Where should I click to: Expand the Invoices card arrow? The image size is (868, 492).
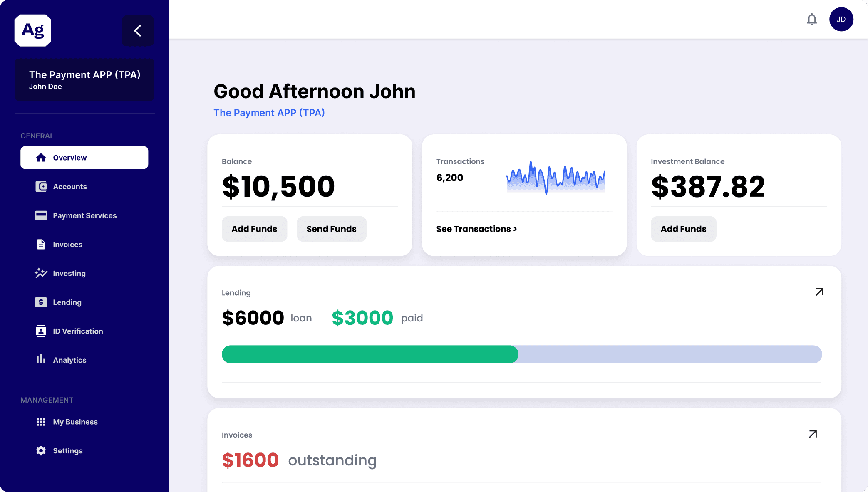(813, 434)
